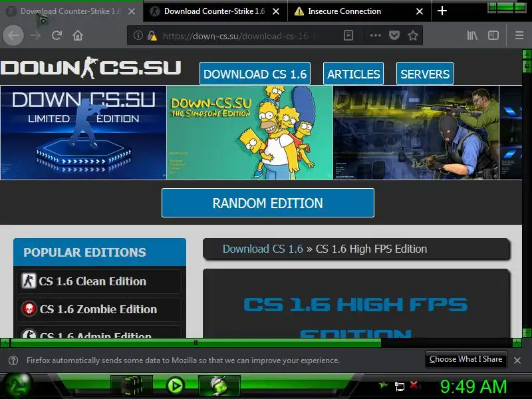532x399 pixels.
Task: Open the DOWNLOAD CS 1.6 menu item
Action: pyautogui.click(x=255, y=74)
